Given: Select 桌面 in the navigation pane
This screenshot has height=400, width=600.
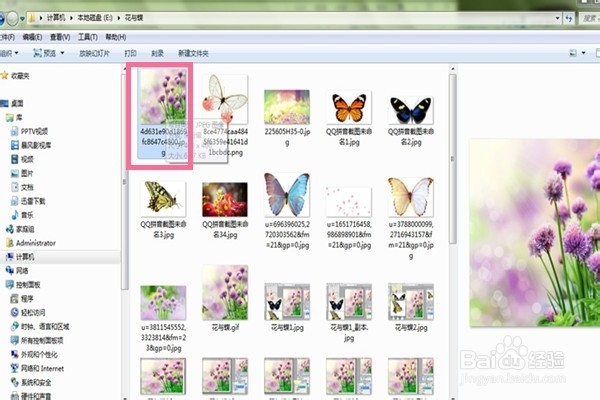Looking at the screenshot, I should click(13, 103).
